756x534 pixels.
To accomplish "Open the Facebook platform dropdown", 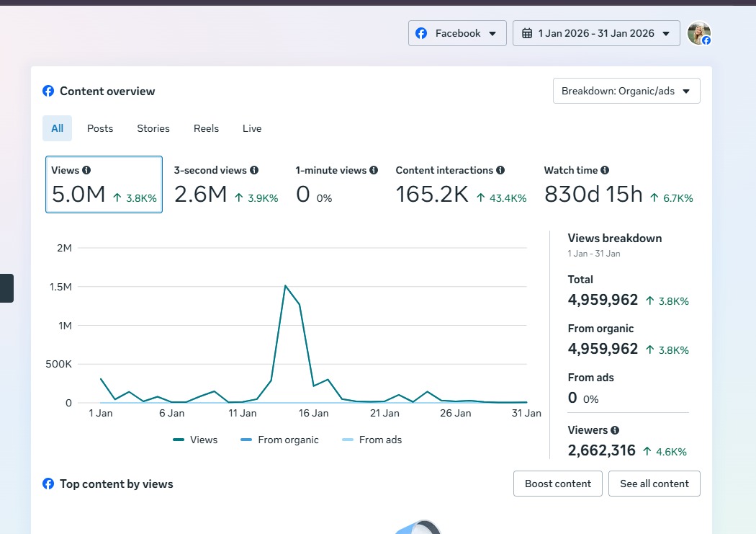I will pyautogui.click(x=457, y=33).
